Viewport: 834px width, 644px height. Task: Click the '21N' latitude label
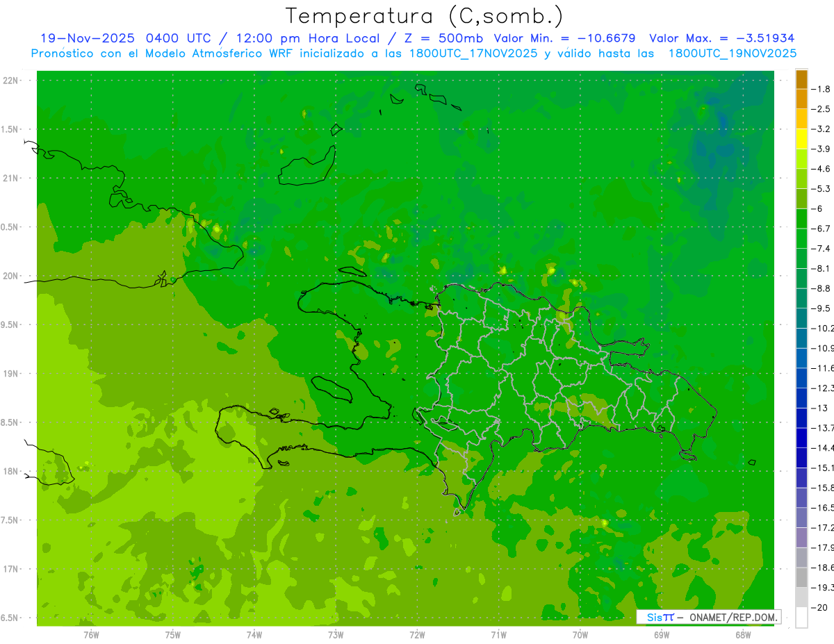[11, 179]
